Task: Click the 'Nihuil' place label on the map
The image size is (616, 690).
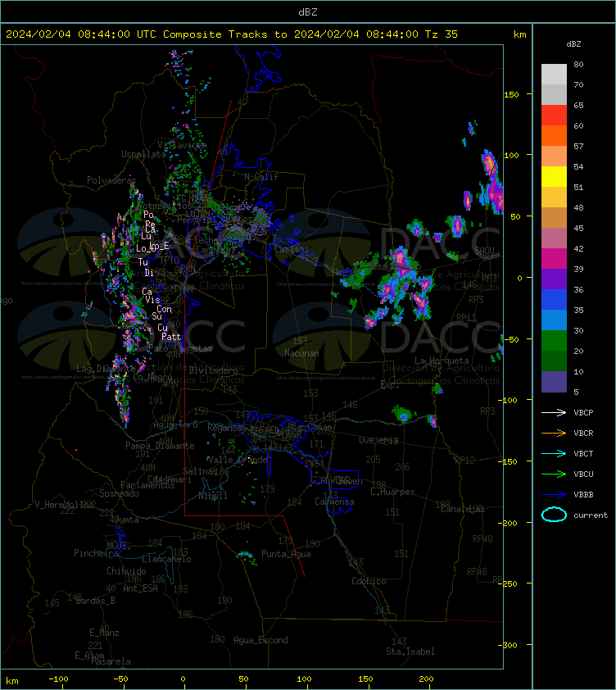Action: (213, 496)
